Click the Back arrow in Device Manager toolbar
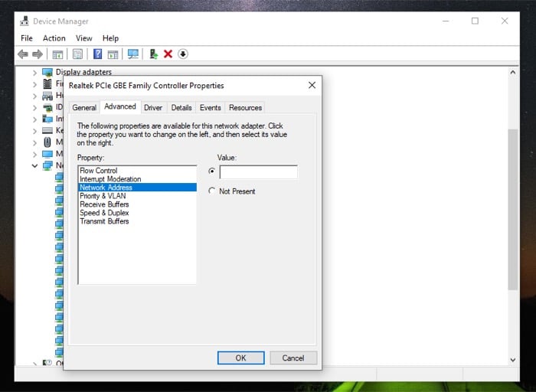The width and height of the screenshot is (536, 392). (23, 54)
